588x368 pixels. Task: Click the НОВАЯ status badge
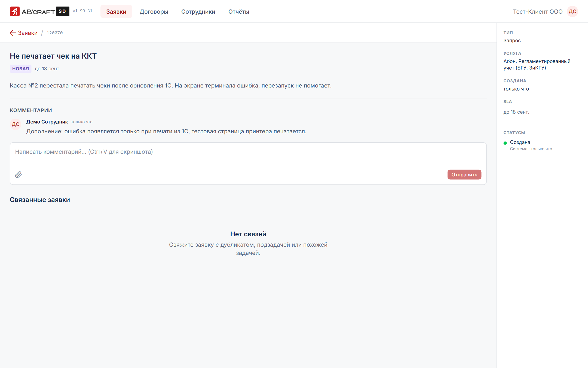[21, 69]
